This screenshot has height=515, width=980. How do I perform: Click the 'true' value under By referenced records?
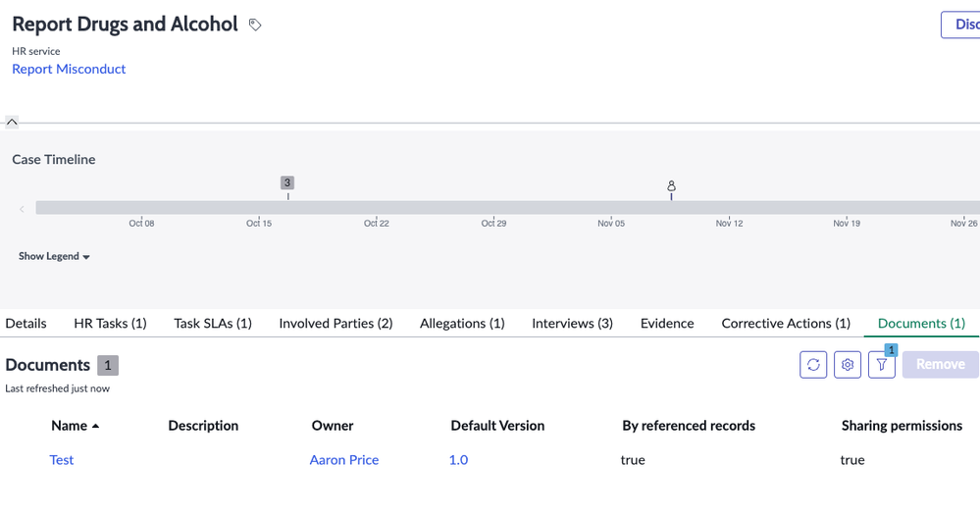pyautogui.click(x=633, y=460)
